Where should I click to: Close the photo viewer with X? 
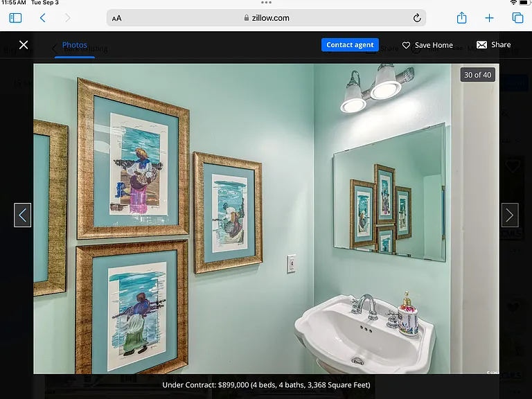tap(24, 45)
